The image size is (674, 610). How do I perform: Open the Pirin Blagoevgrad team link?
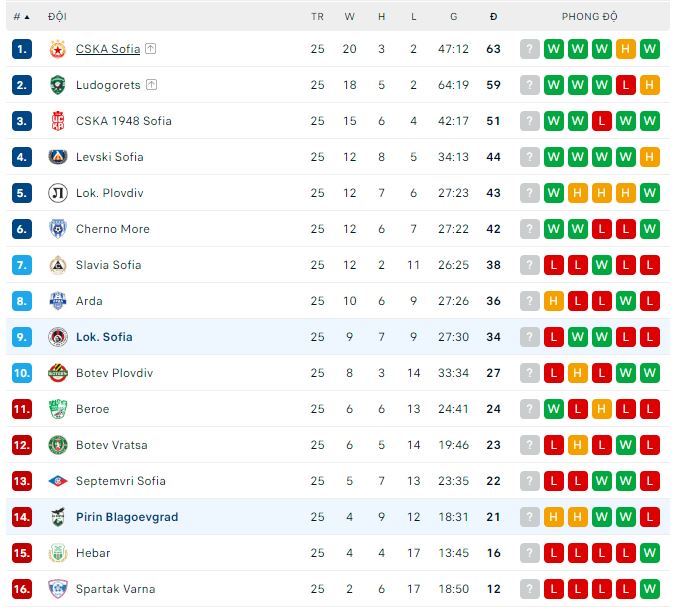pyautogui.click(x=127, y=517)
